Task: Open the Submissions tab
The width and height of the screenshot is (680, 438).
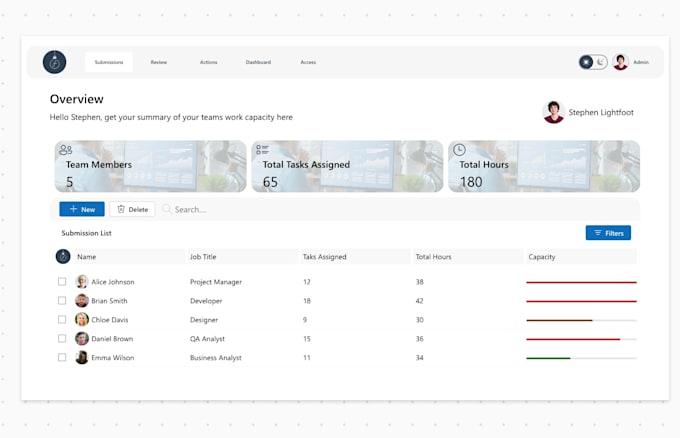Action: coord(109,62)
